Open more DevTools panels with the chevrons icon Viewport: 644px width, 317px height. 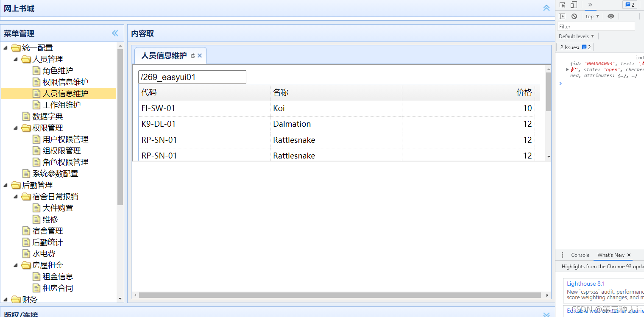coord(591,5)
